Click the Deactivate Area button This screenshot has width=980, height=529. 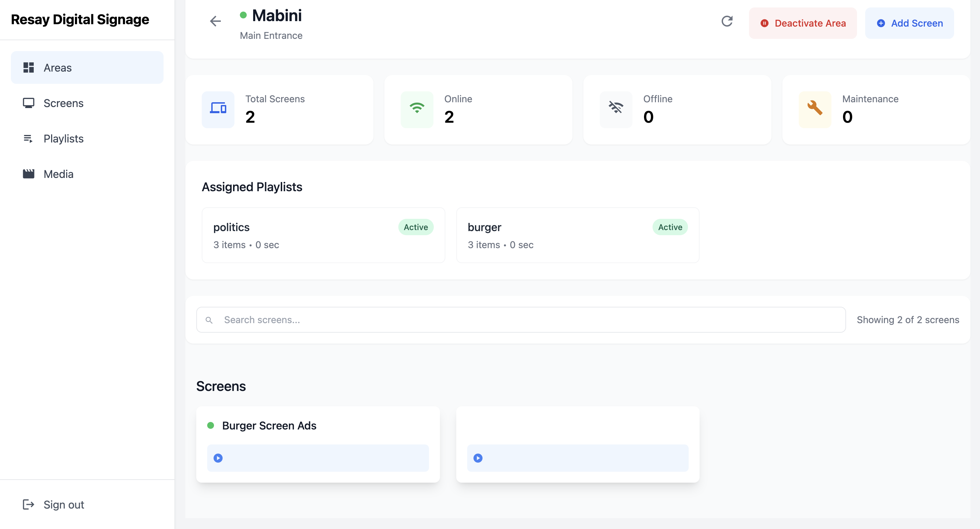tap(803, 23)
